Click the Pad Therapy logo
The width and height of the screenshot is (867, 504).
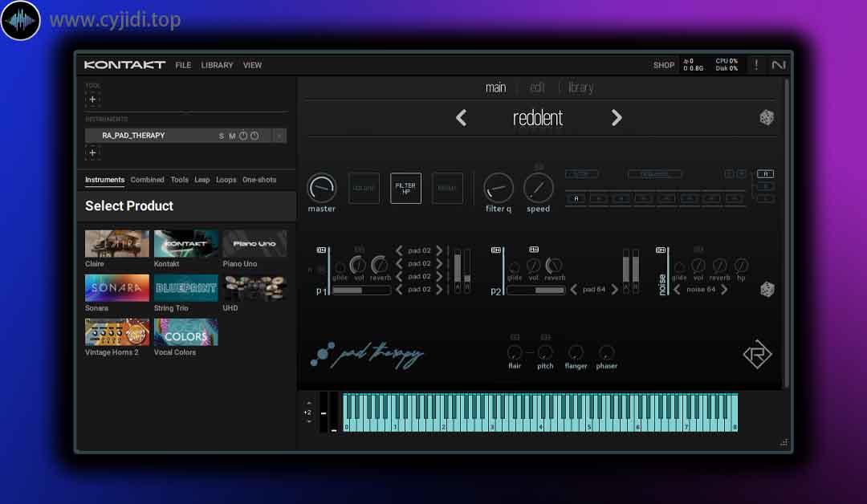(x=367, y=355)
